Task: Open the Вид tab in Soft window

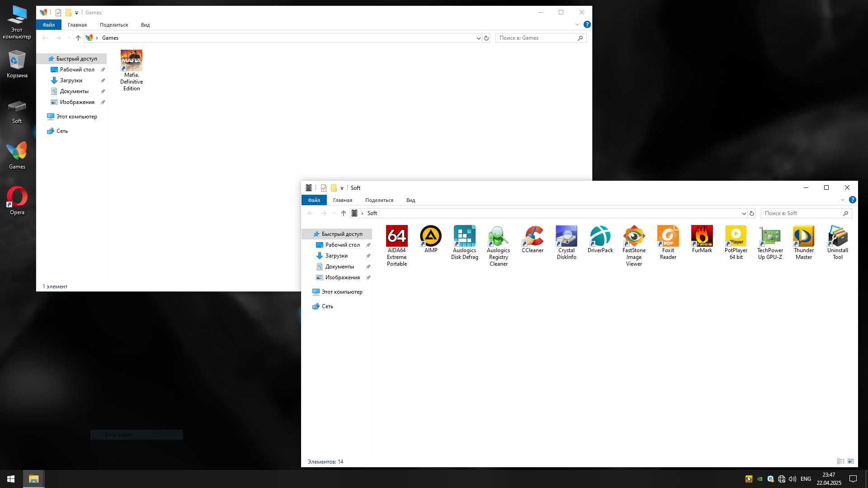Action: click(x=410, y=200)
